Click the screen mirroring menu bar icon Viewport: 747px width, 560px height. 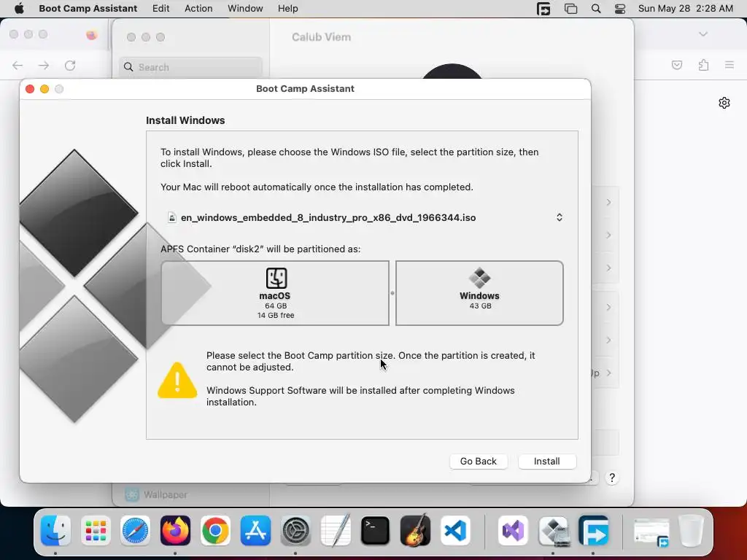(x=570, y=9)
